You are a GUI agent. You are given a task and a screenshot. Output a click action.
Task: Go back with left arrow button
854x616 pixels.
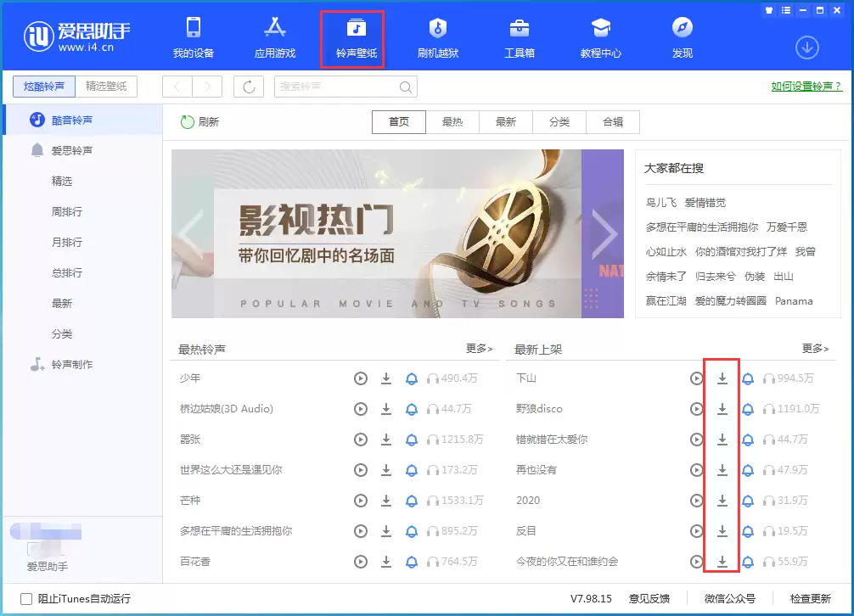tap(177, 87)
